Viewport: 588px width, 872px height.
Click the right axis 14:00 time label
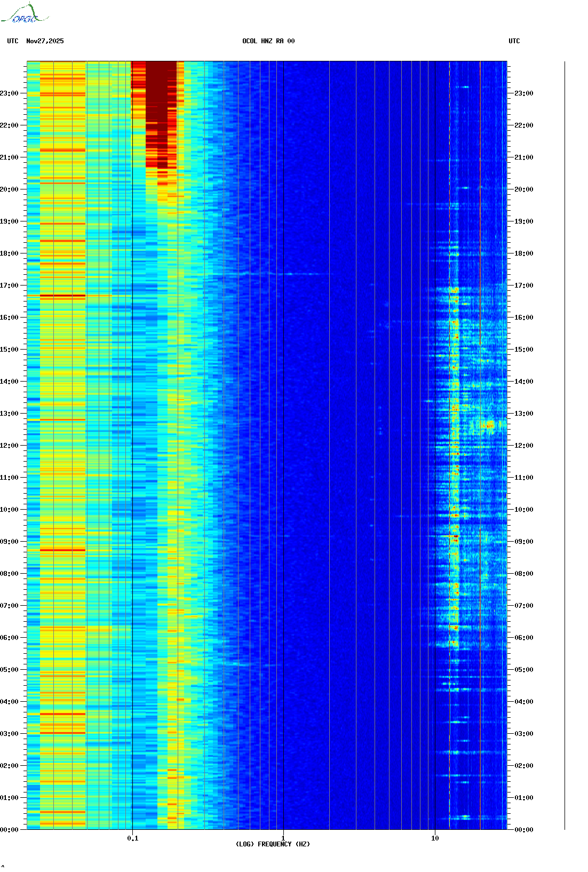pyautogui.click(x=524, y=382)
